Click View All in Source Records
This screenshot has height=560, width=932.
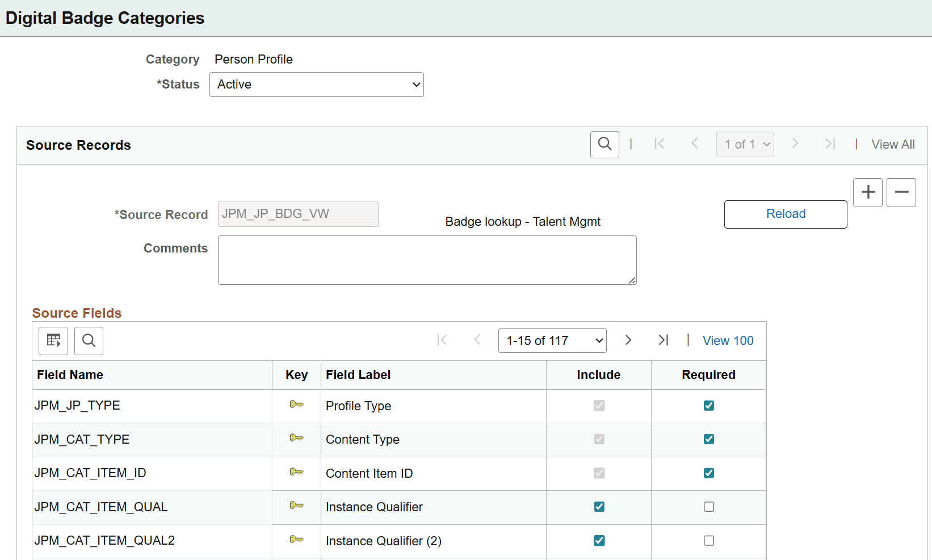[893, 144]
